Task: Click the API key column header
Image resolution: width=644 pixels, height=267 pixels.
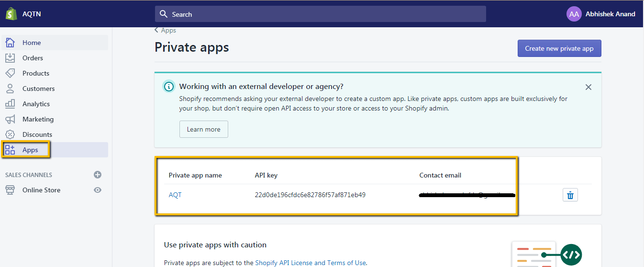Action: click(266, 175)
